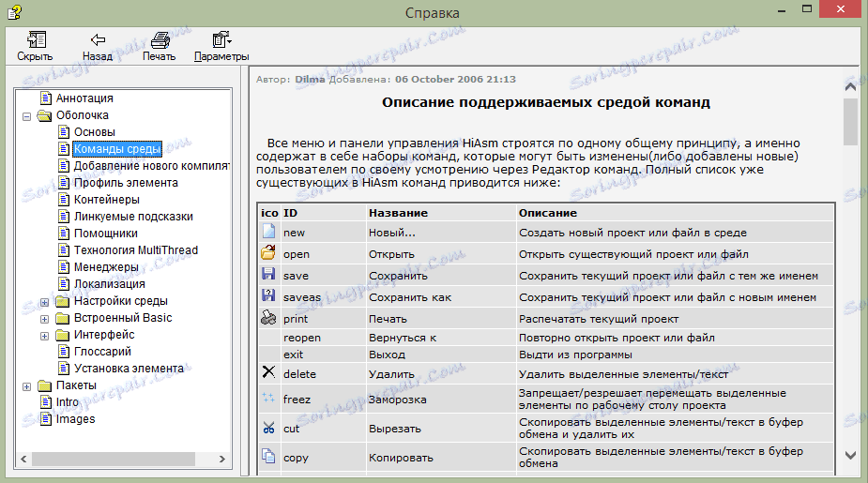
Task: Click the freez command icon
Action: [x=268, y=398]
